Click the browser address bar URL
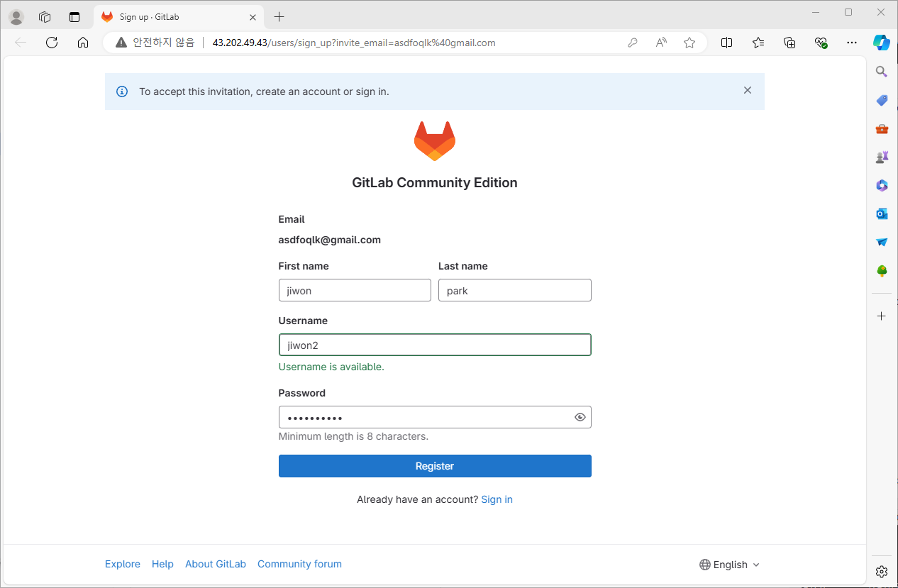898x588 pixels. pos(354,43)
